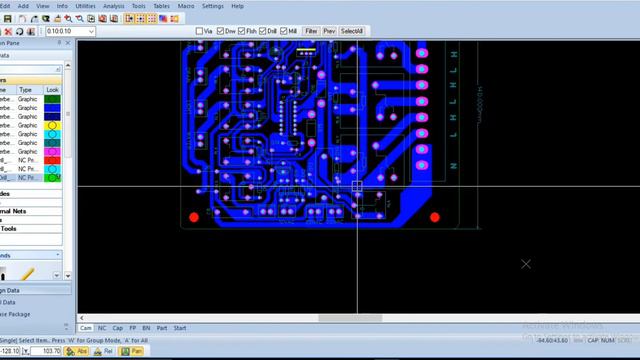Click the SelectAll button
Image resolution: width=640 pixels, height=360 pixels.
[351, 31]
